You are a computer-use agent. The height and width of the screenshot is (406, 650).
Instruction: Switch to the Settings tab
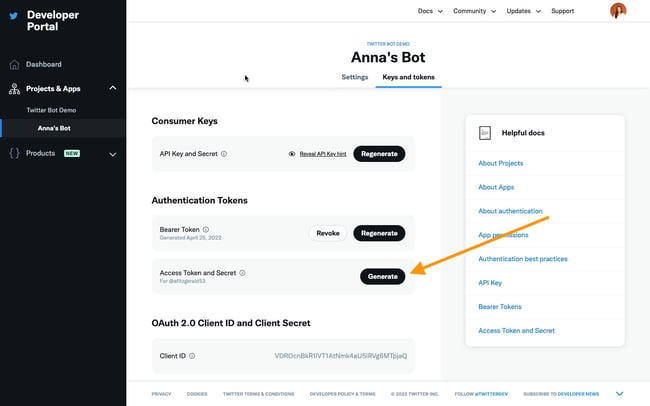(x=354, y=77)
